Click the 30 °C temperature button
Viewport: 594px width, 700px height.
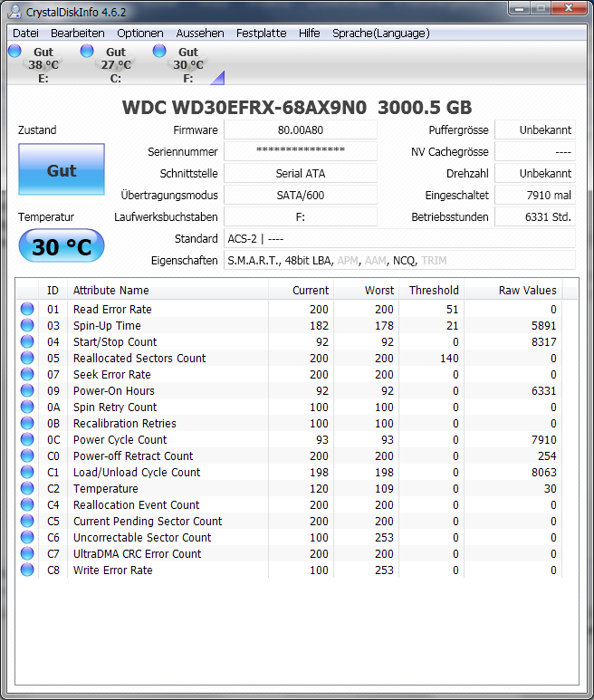point(62,246)
